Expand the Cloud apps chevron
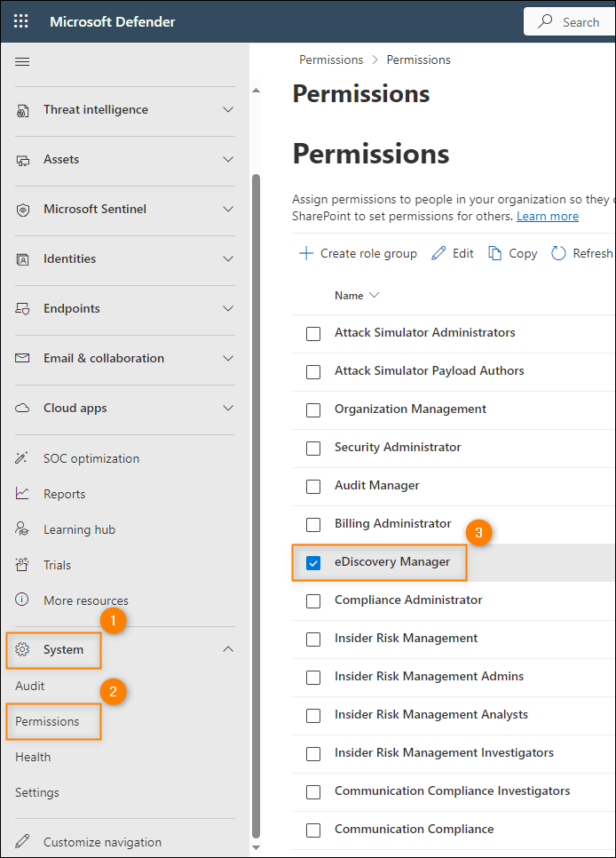The image size is (616, 858). tap(228, 409)
